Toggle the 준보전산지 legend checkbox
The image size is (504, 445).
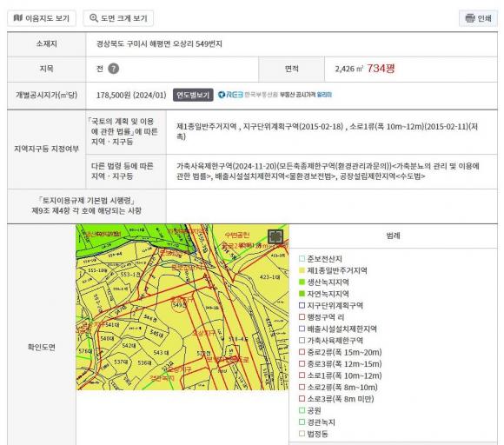(x=302, y=258)
